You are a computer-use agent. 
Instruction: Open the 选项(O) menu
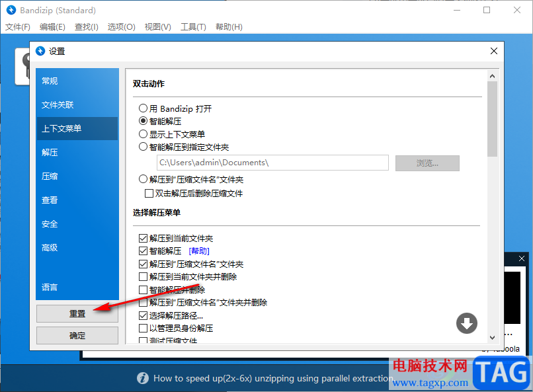tap(122, 27)
